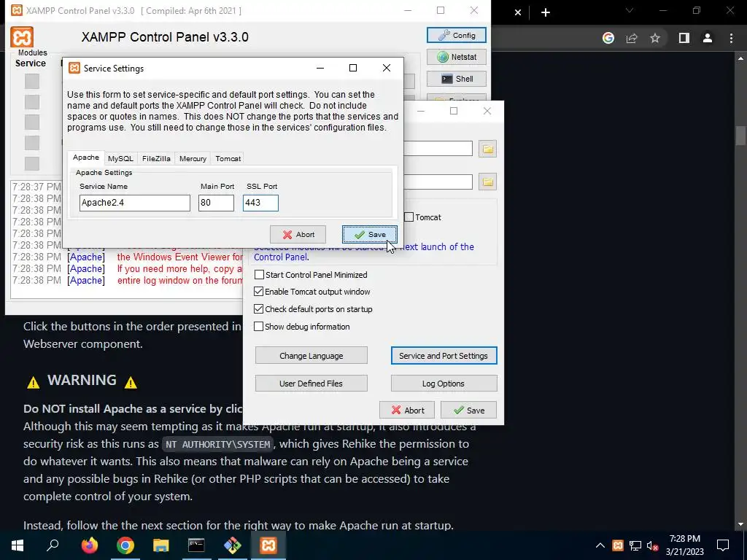
Task: Close the current Chrome tab
Action: pyautogui.click(x=518, y=12)
